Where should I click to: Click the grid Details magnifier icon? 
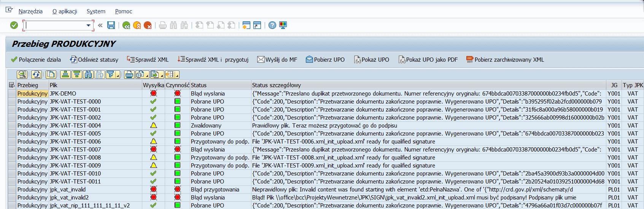[x=22, y=74]
